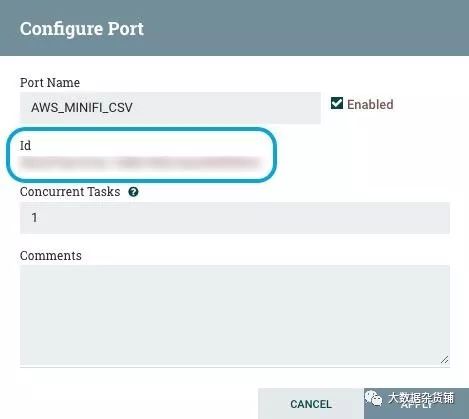Click the Concurrent Tasks label

(70, 192)
